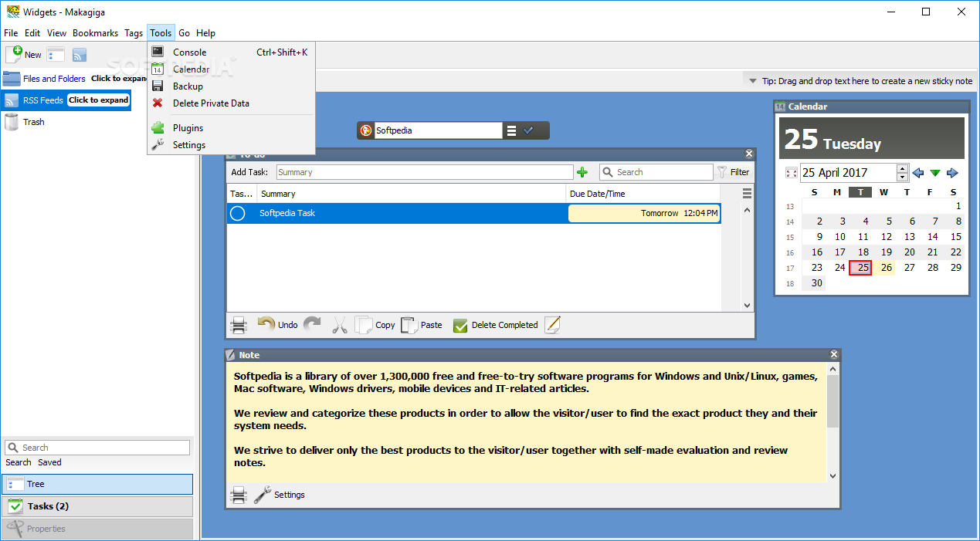Image resolution: width=980 pixels, height=541 pixels.
Task: Open the search widget options menu icon
Action: point(511,130)
